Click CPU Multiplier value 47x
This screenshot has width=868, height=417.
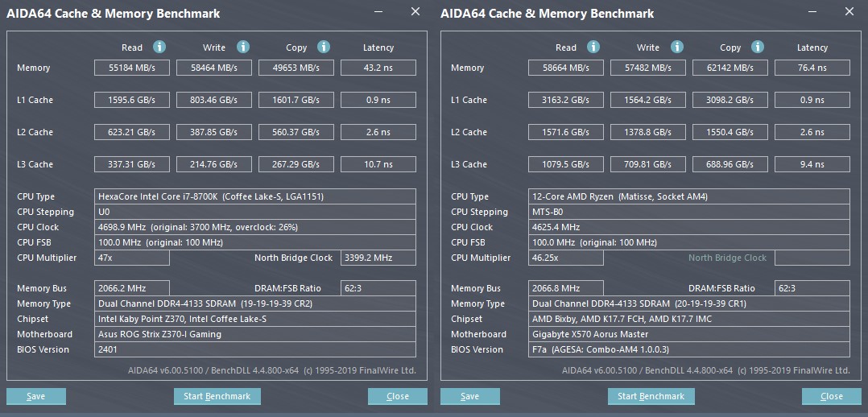pyautogui.click(x=132, y=258)
